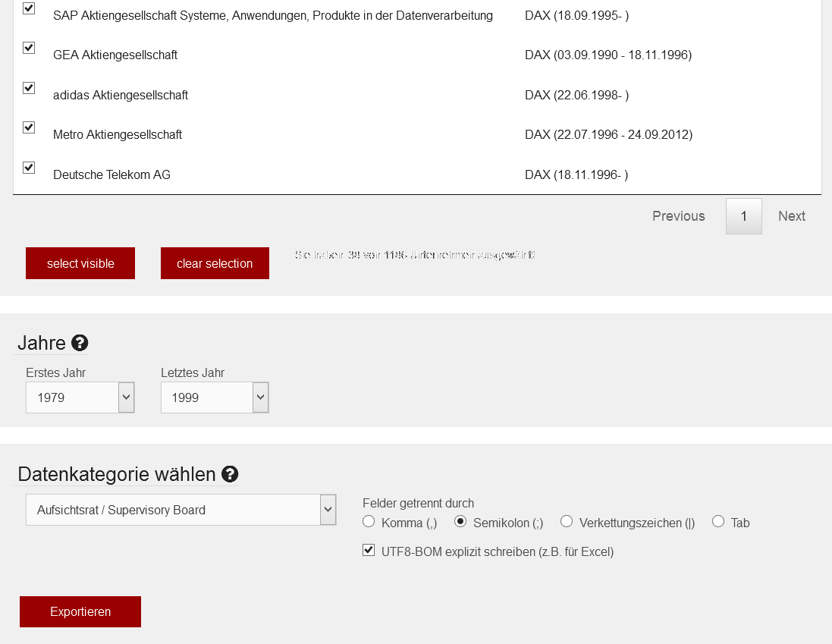Click the Letztes Jahr label

193,372
